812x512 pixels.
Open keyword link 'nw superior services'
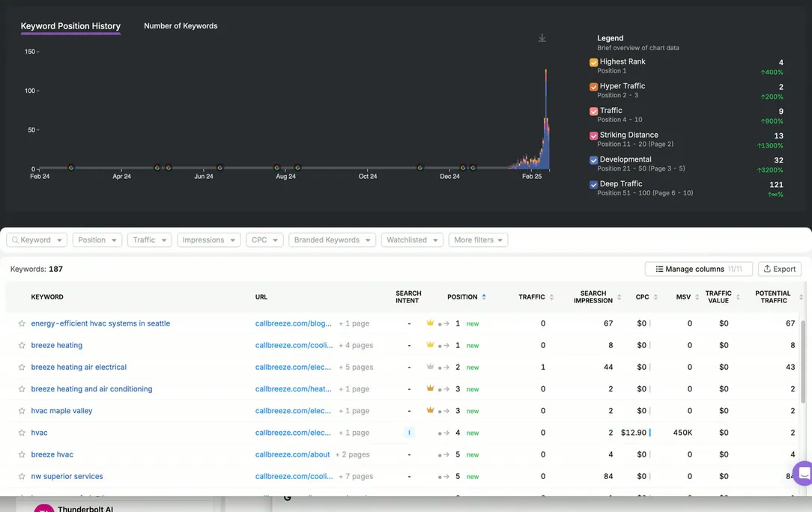(67, 476)
